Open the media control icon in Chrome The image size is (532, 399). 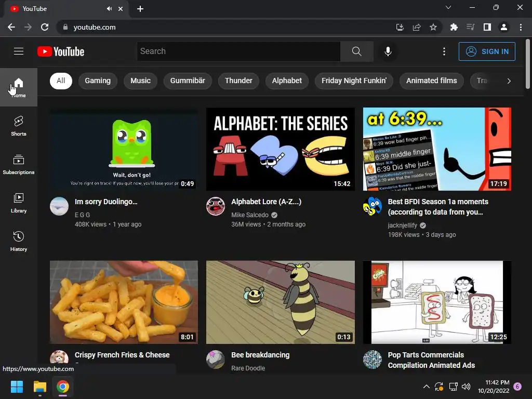[470, 27]
